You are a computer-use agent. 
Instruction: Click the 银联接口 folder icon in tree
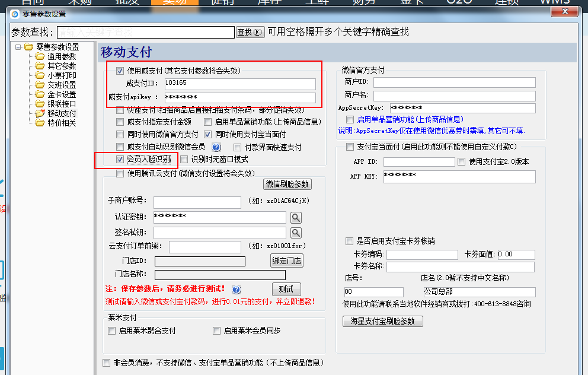[40, 104]
